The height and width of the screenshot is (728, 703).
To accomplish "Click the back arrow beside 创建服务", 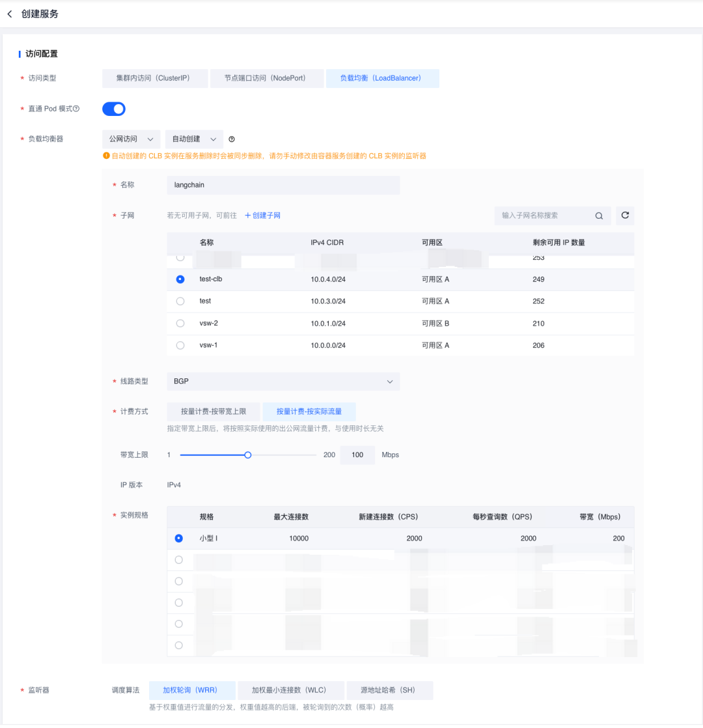I will click(10, 14).
